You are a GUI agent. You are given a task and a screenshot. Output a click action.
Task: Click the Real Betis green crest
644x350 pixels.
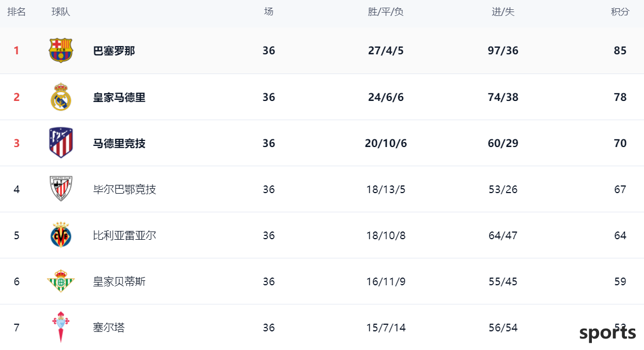click(61, 281)
